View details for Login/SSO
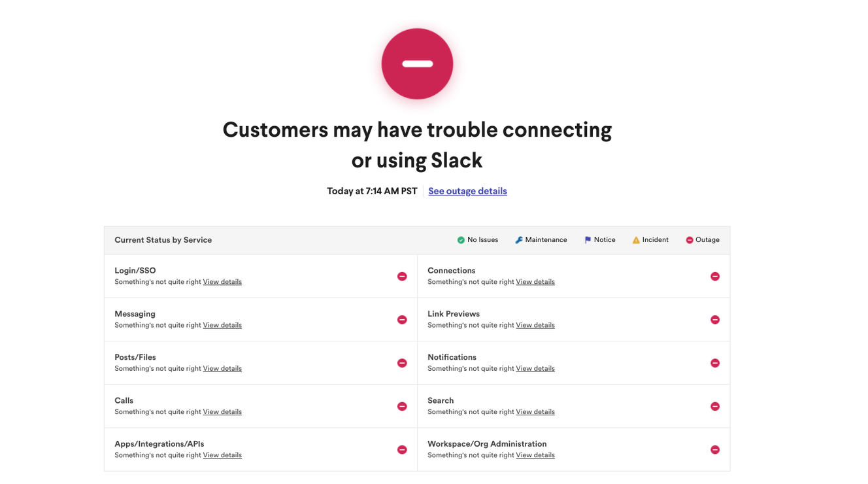The image size is (868, 484). click(222, 282)
